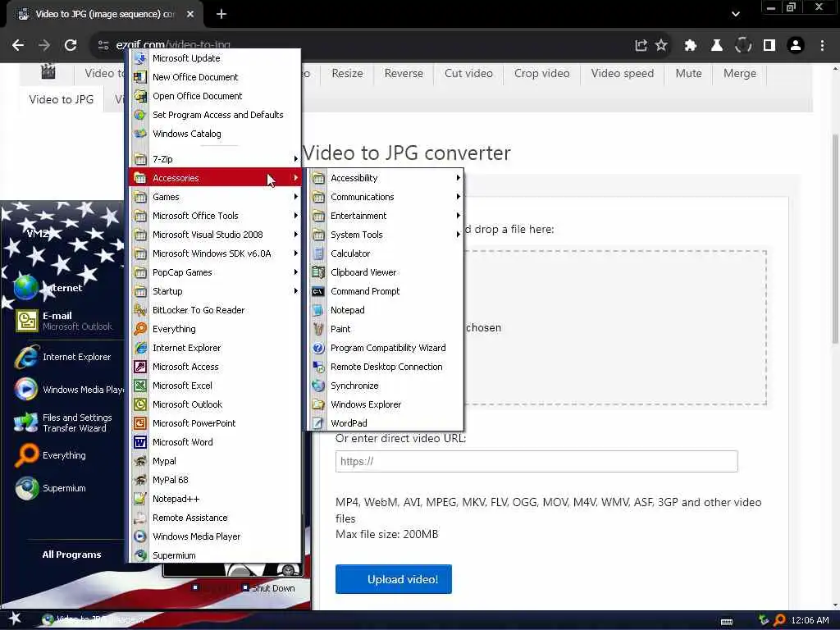Launch MyPal 68 browser
The image size is (840, 630).
215,480
